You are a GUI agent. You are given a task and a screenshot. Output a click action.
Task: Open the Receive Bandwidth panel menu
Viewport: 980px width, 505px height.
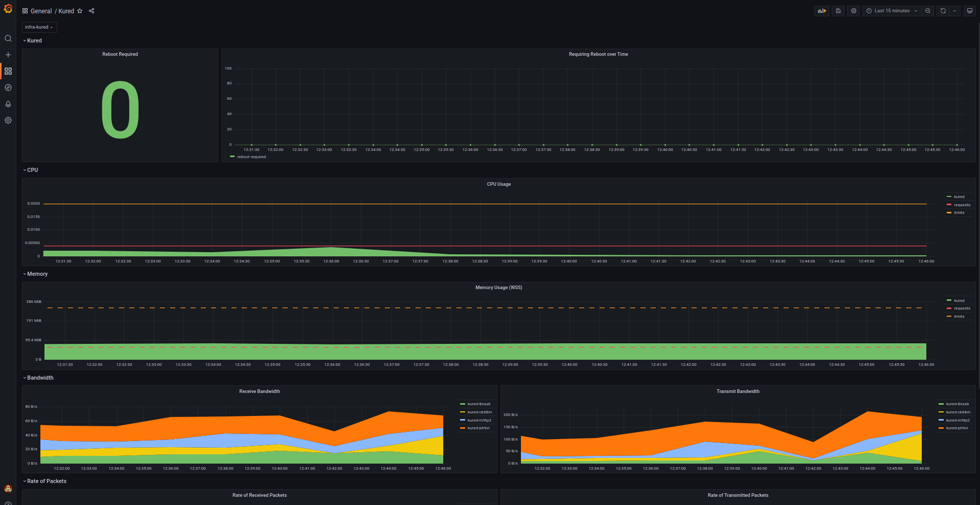pyautogui.click(x=260, y=391)
